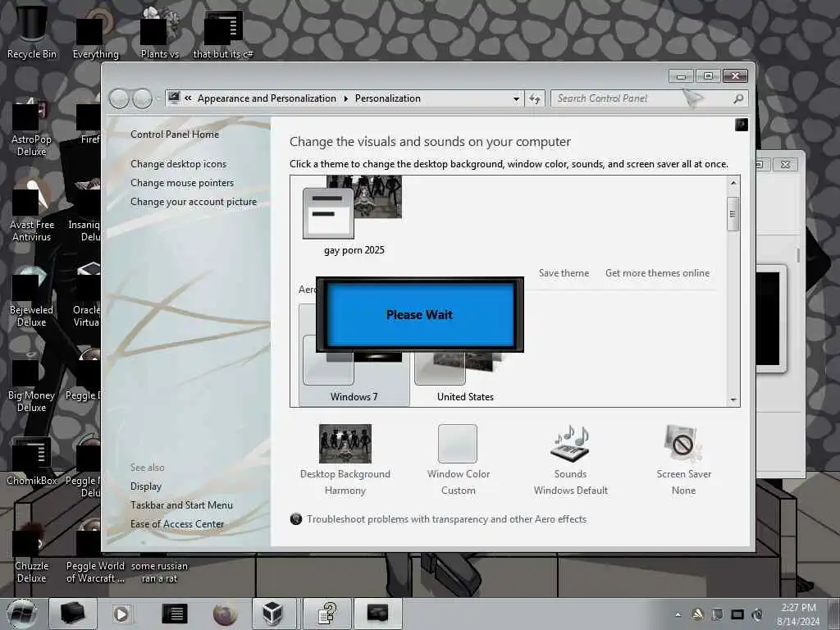The width and height of the screenshot is (840, 630).
Task: Click the Please Wait blue dialog
Action: pos(419,315)
